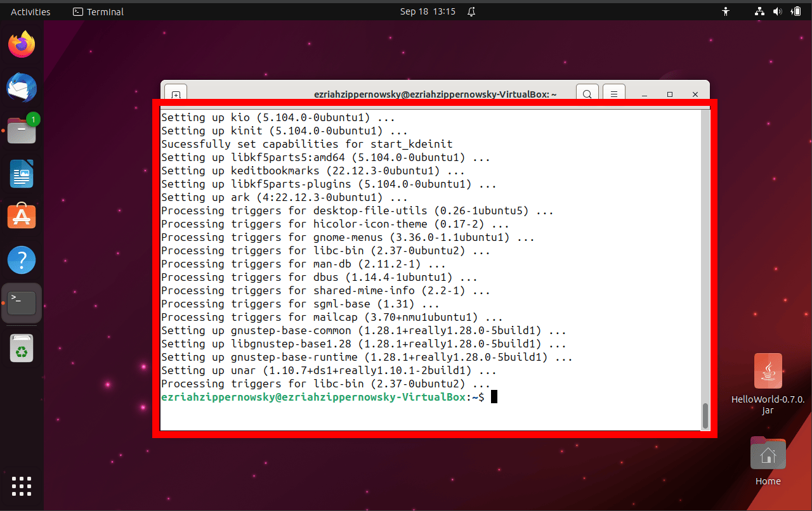Open the Terminal app menu in top bar
Viewport: 812px width, 511px height.
coord(98,11)
